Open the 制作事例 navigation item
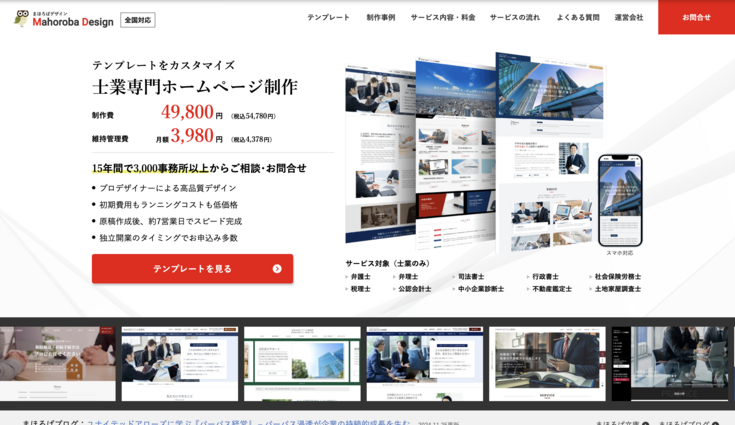This screenshot has width=735, height=425. coord(380,18)
